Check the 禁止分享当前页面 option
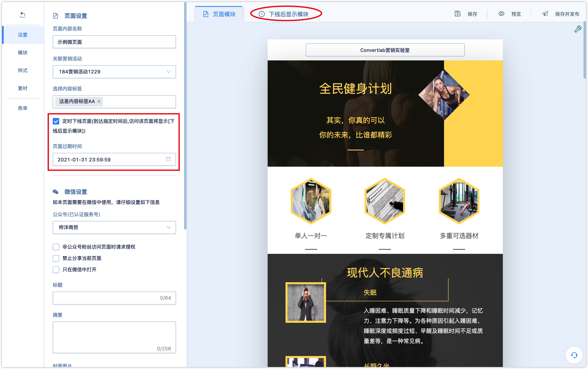 56,258
